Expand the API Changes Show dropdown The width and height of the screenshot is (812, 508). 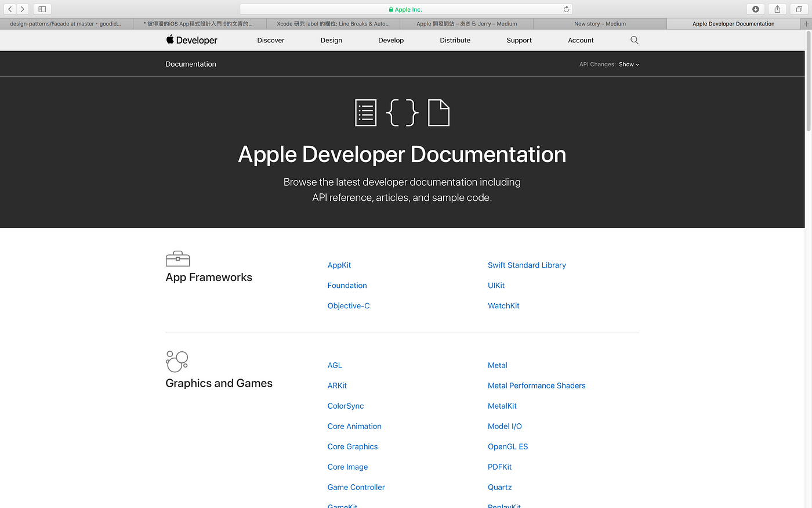(629, 64)
